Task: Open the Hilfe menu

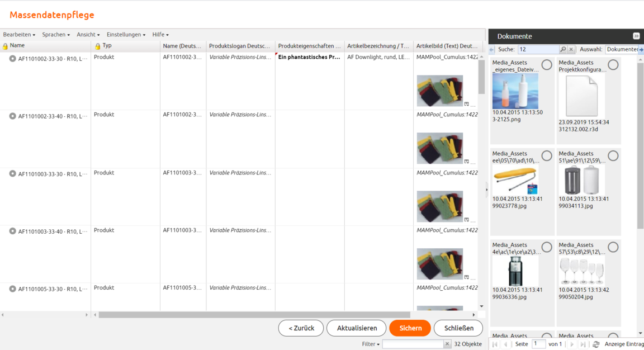Action: pos(160,35)
